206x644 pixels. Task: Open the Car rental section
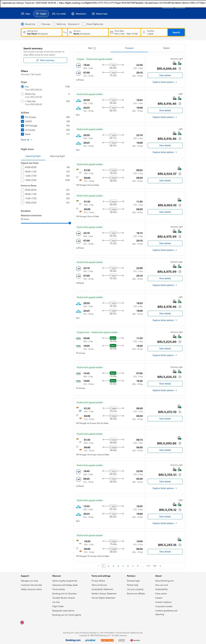click(59, 14)
